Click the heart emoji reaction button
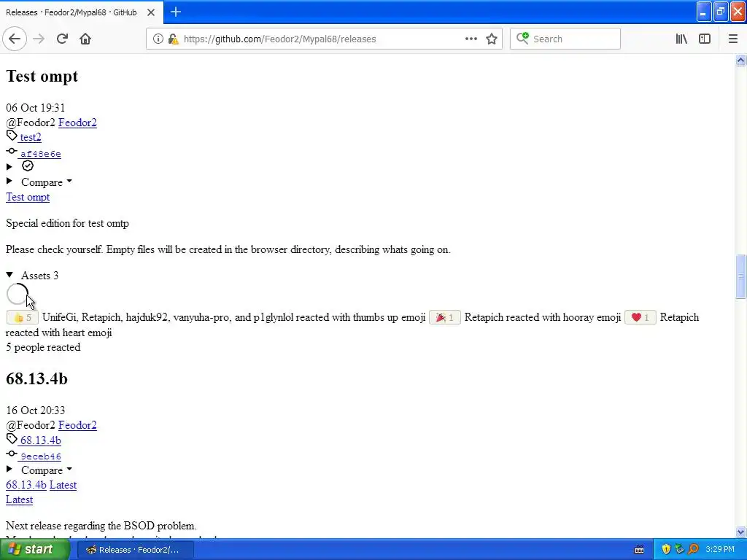Screen dimensions: 747x560 (640, 318)
